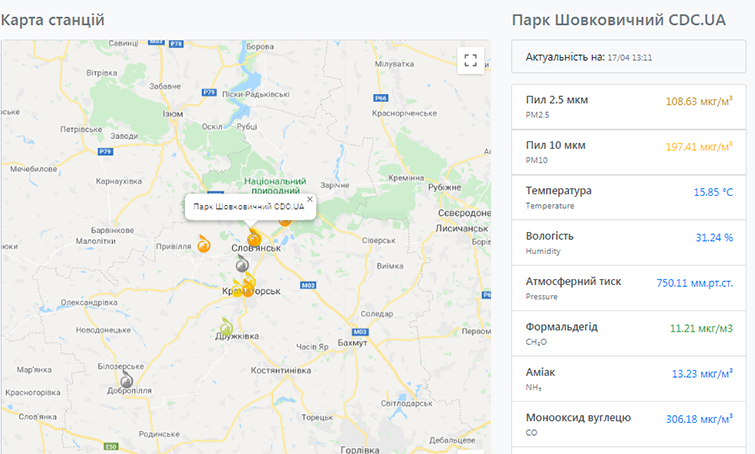This screenshot has width=755, height=454.
Task: Select the gray station marker at Добропілля
Action: click(127, 379)
